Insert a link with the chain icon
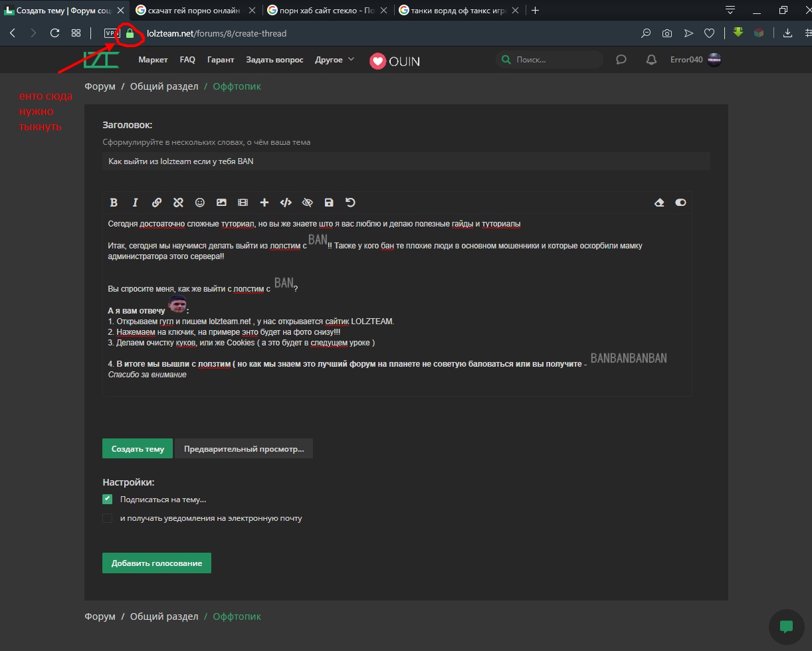 coord(157,203)
